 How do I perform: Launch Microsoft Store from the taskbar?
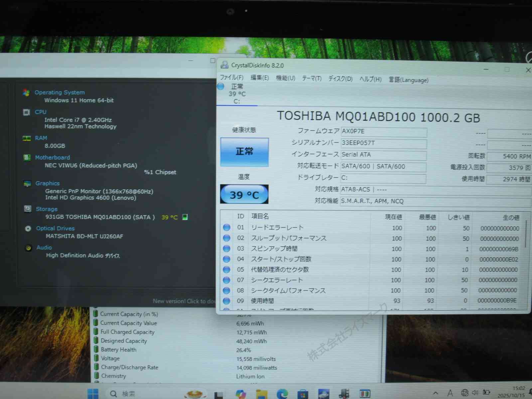point(303,394)
